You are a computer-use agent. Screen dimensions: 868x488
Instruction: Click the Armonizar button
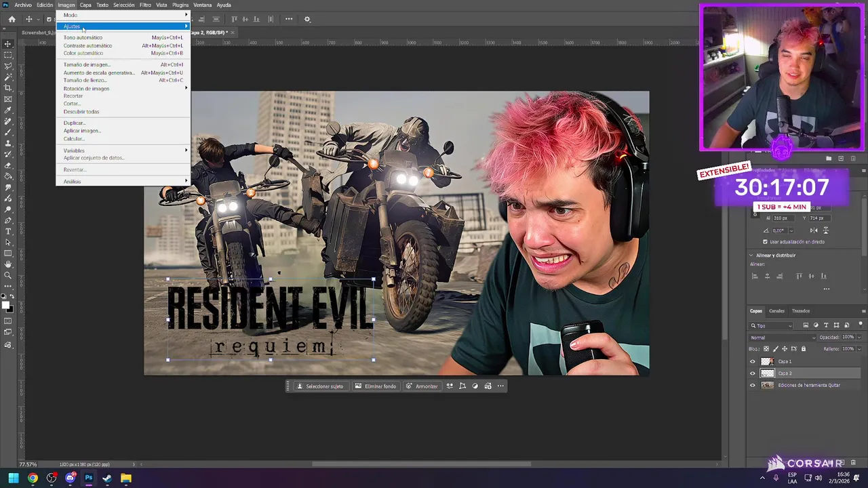tap(422, 386)
